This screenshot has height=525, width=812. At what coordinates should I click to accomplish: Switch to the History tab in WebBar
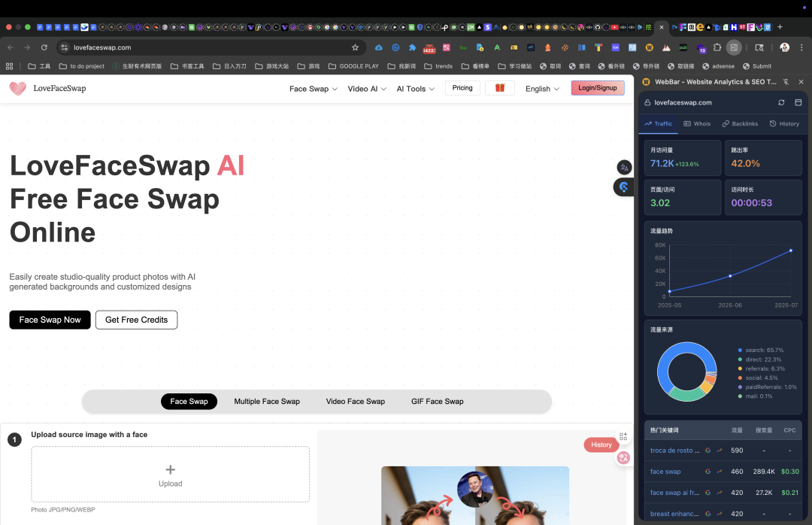pos(784,124)
